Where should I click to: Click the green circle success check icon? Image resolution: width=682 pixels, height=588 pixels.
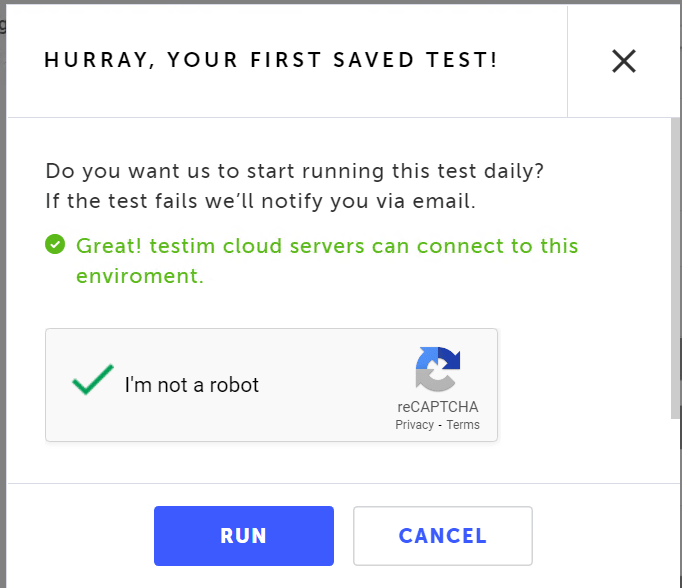coord(55,244)
